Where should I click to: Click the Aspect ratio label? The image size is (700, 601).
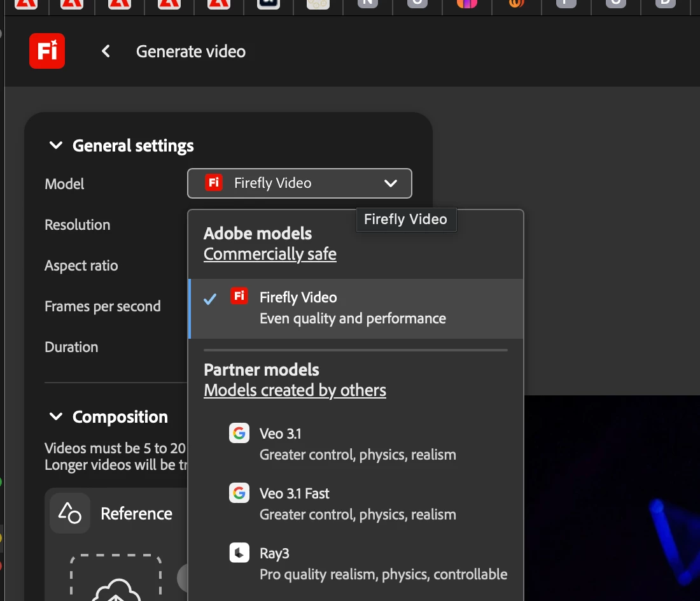pyautogui.click(x=81, y=265)
